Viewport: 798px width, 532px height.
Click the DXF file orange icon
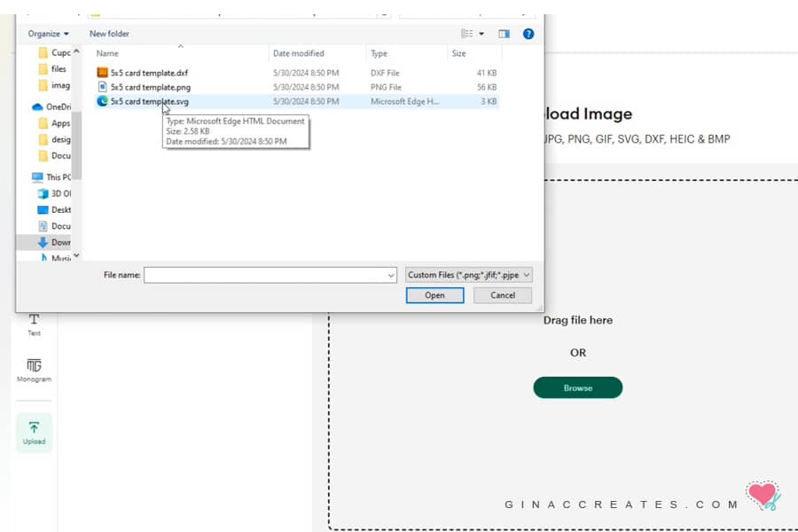point(102,73)
